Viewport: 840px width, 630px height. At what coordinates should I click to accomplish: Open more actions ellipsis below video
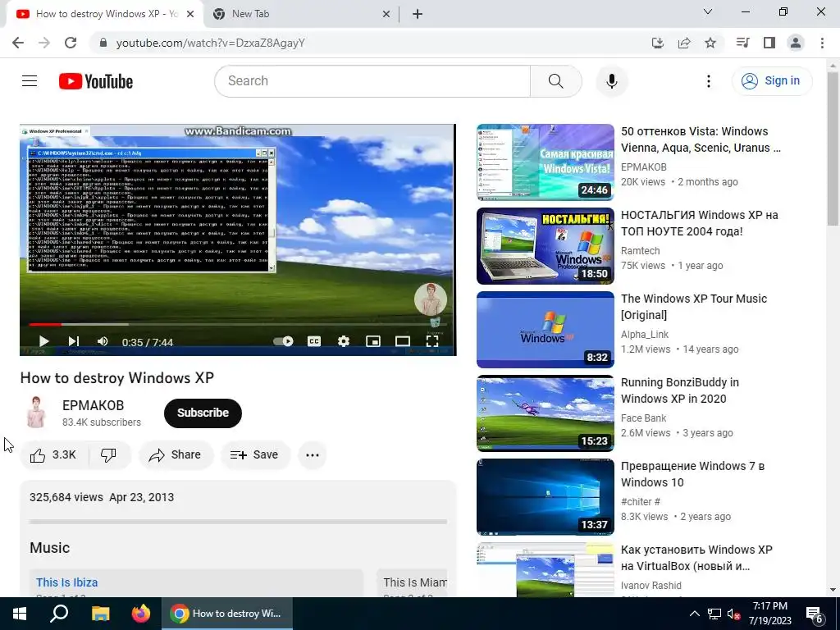[313, 454]
